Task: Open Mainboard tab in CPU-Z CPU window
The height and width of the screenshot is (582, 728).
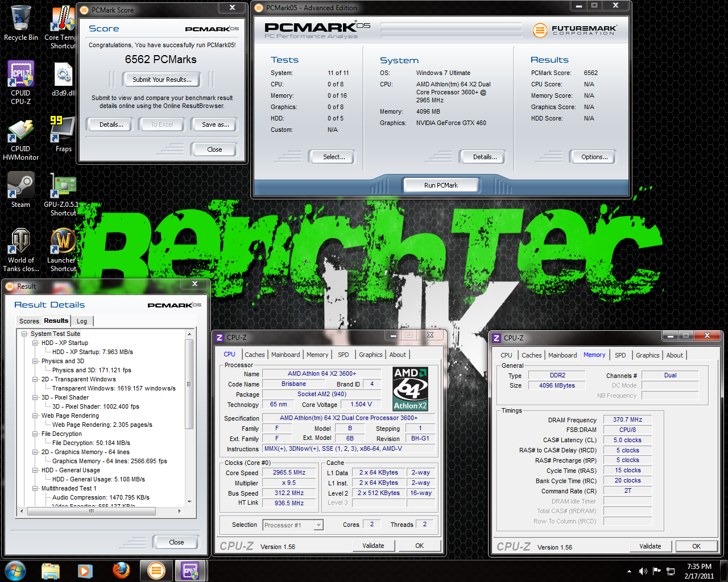Action: [286, 355]
